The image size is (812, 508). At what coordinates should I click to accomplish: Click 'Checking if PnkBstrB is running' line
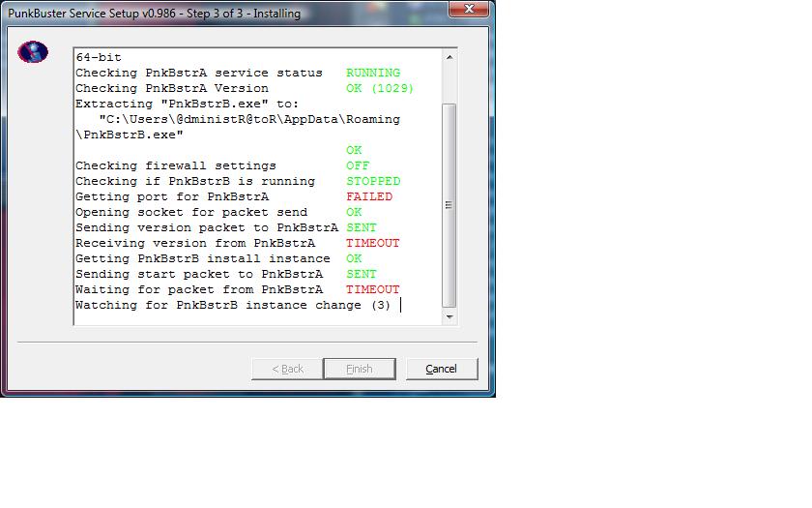point(195,182)
